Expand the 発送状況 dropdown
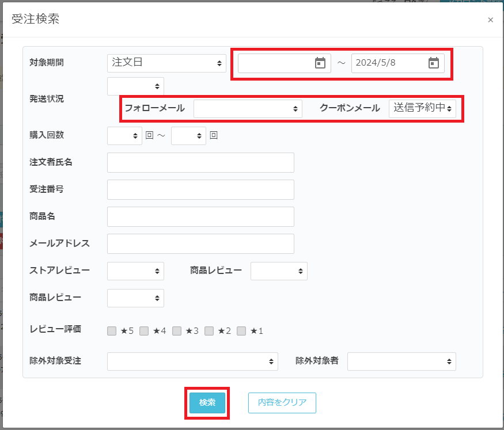504x430 pixels. [x=135, y=86]
